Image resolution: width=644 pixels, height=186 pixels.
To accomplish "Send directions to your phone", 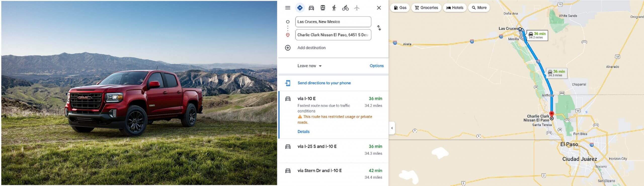I will coord(324,83).
